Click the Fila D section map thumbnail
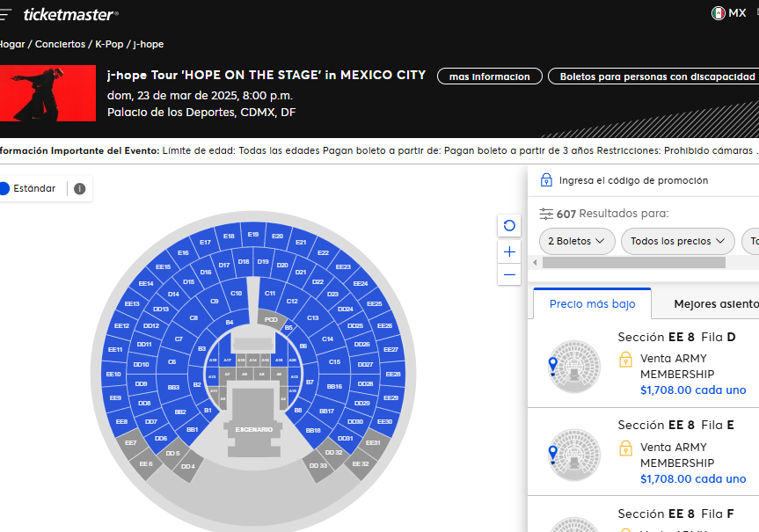 pos(574,367)
